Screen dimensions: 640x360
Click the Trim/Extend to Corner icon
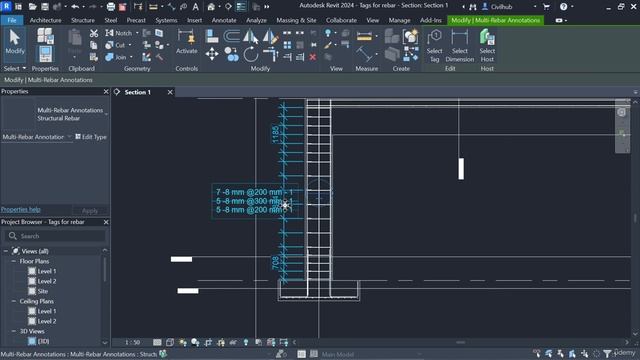[x=270, y=54]
